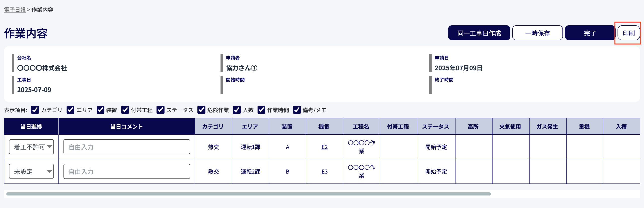Toggle the 人数 display checkbox
This screenshot has height=208, width=644.
pos(237,110)
